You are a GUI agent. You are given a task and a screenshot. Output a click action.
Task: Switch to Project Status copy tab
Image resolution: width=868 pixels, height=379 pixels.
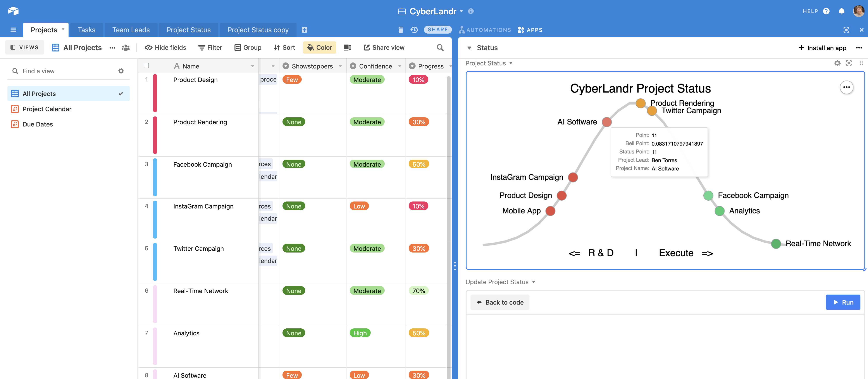point(258,30)
